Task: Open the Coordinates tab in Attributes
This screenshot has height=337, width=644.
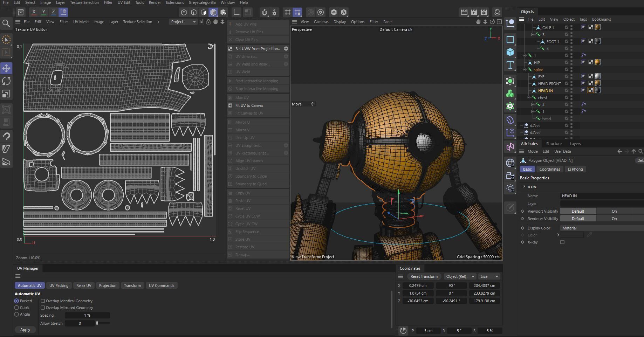Action: (549, 169)
